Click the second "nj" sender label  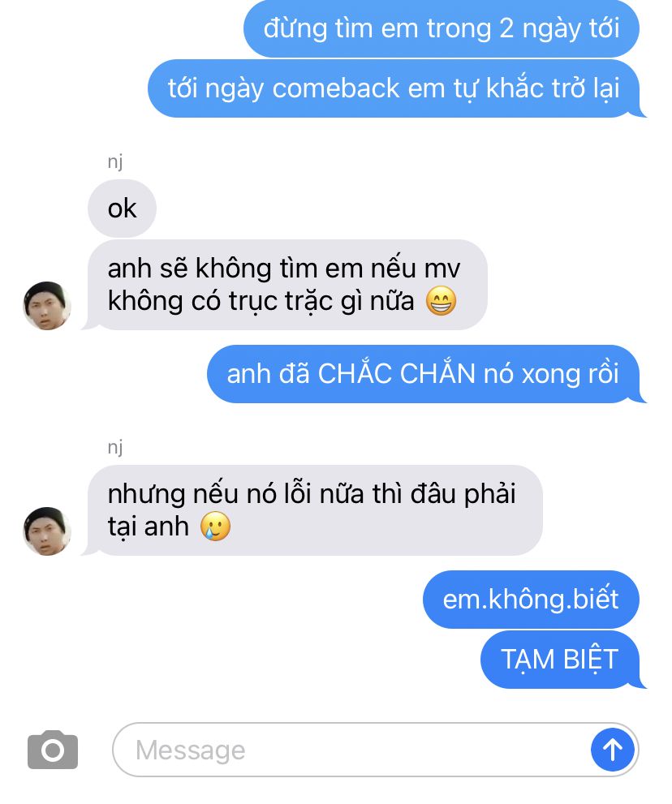tap(115, 447)
